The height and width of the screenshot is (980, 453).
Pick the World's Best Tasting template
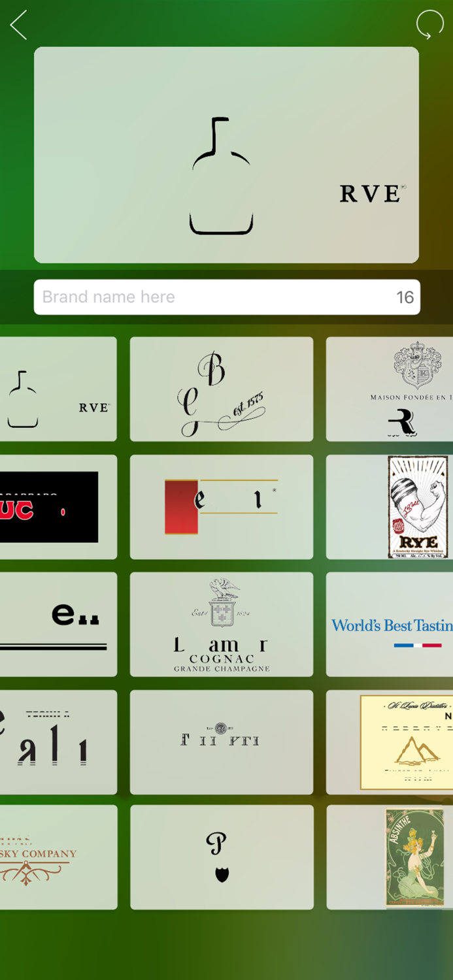point(390,624)
